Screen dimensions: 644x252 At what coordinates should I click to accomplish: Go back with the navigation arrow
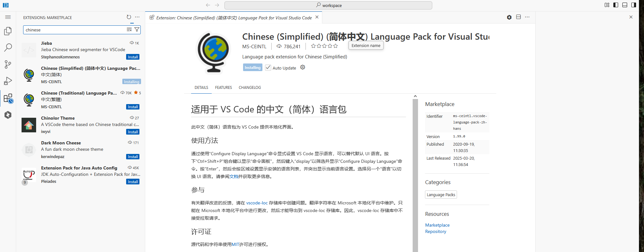[208, 5]
